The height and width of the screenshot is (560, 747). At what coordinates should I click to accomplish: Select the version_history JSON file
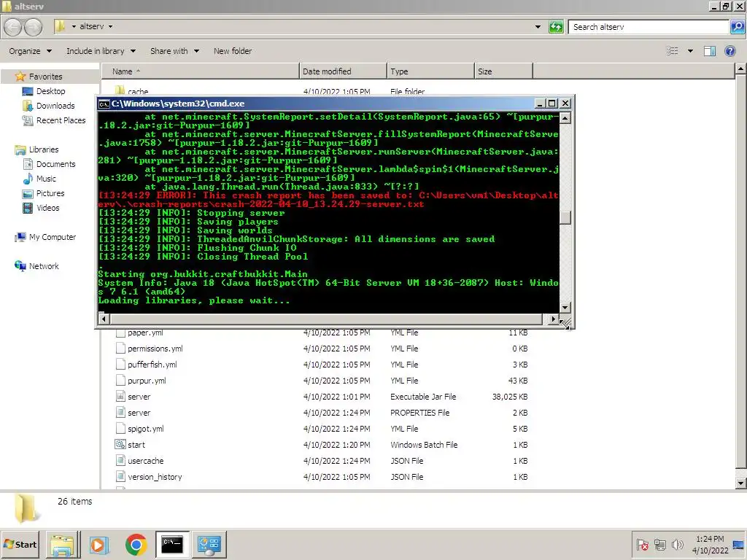click(x=322, y=477)
